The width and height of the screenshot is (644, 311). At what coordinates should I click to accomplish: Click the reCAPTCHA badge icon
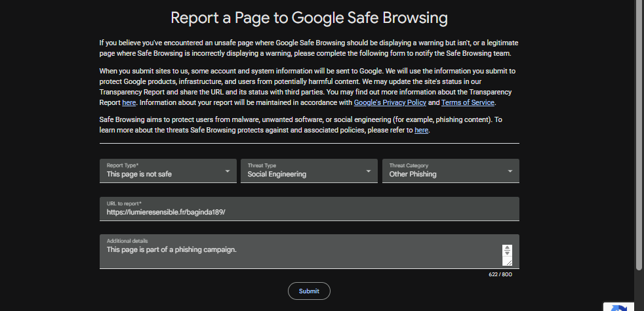point(619,307)
